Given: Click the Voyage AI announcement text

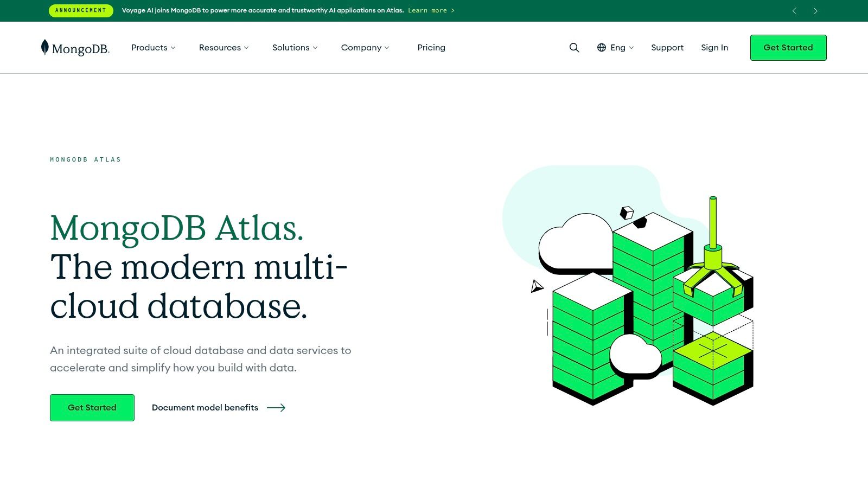Looking at the screenshot, I should click(x=263, y=10).
